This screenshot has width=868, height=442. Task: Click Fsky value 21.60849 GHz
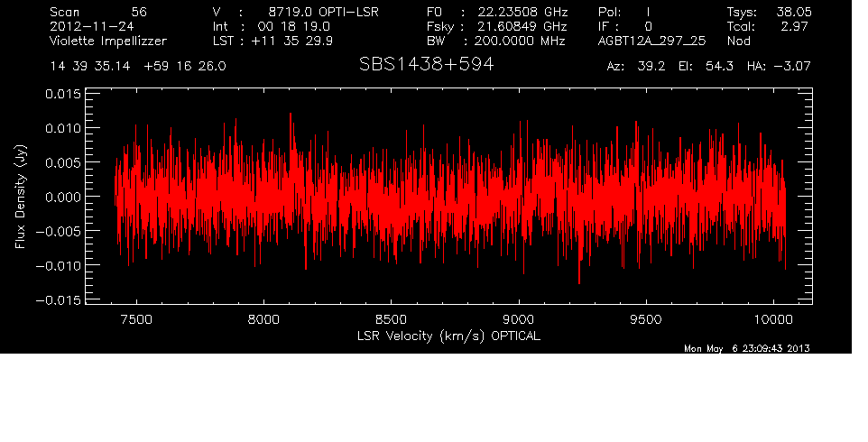point(522,26)
